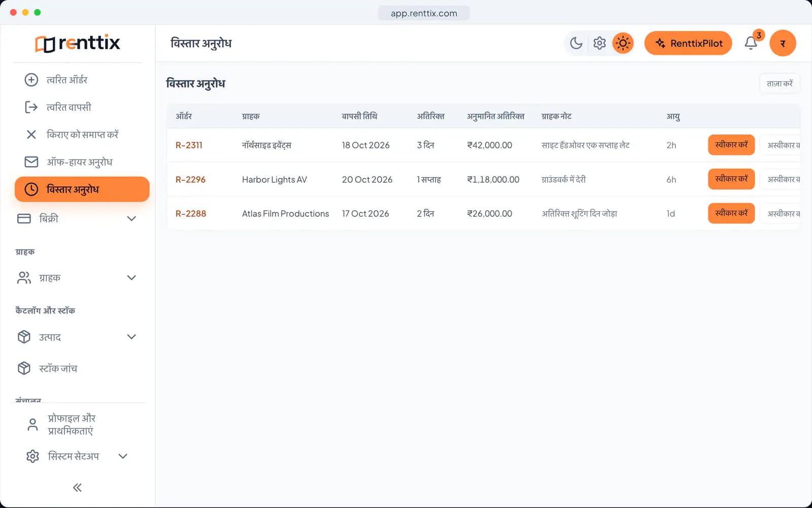Switch to dark mode moon icon
This screenshot has height=508, width=812.
(x=576, y=43)
